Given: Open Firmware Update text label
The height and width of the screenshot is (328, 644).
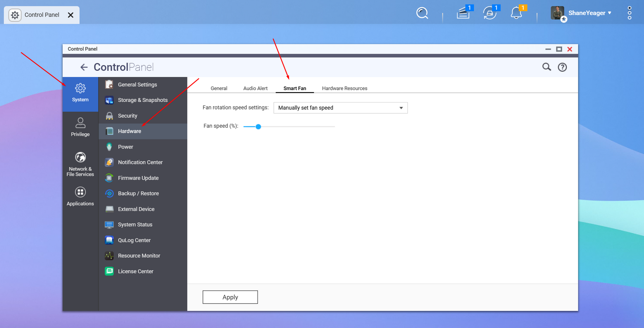Looking at the screenshot, I should click(138, 178).
